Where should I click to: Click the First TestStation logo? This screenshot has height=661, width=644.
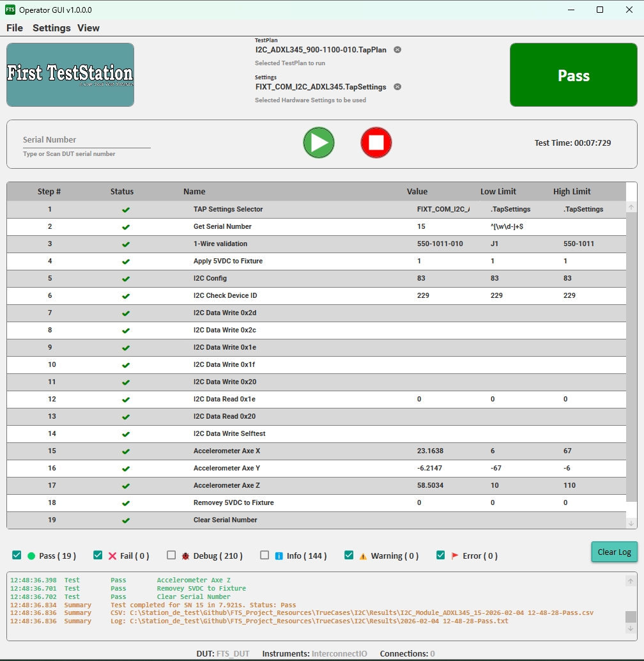(70, 75)
